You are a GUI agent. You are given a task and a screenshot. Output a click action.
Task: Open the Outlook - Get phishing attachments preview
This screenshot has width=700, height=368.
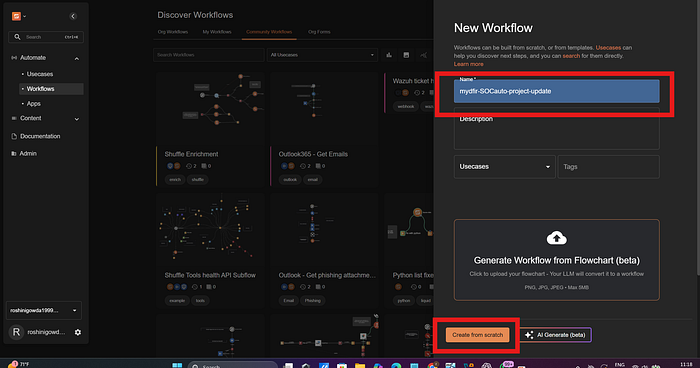(324, 230)
